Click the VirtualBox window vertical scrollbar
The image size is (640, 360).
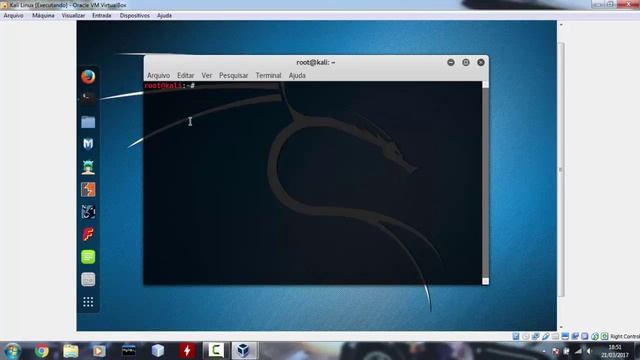pyautogui.click(x=561, y=169)
